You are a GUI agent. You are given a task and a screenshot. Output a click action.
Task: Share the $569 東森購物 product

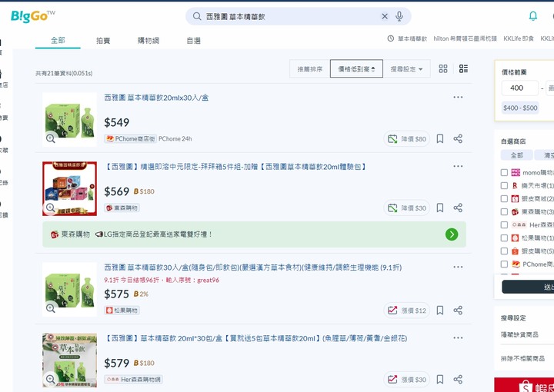pos(458,208)
